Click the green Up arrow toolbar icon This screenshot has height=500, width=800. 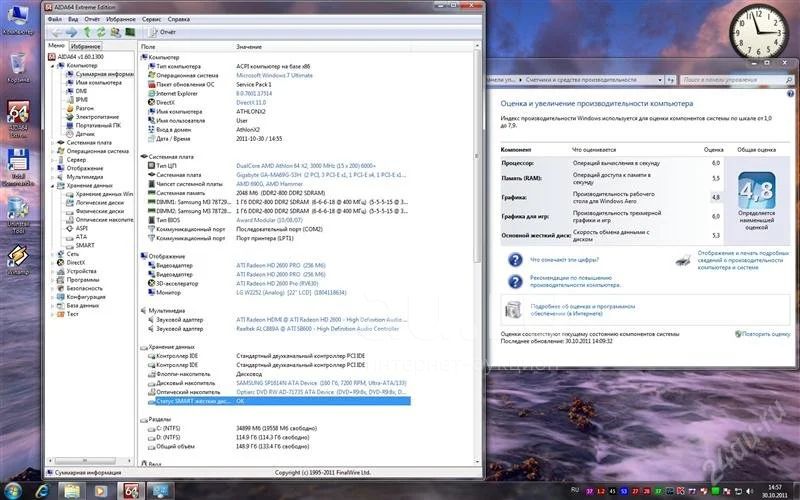click(x=87, y=32)
